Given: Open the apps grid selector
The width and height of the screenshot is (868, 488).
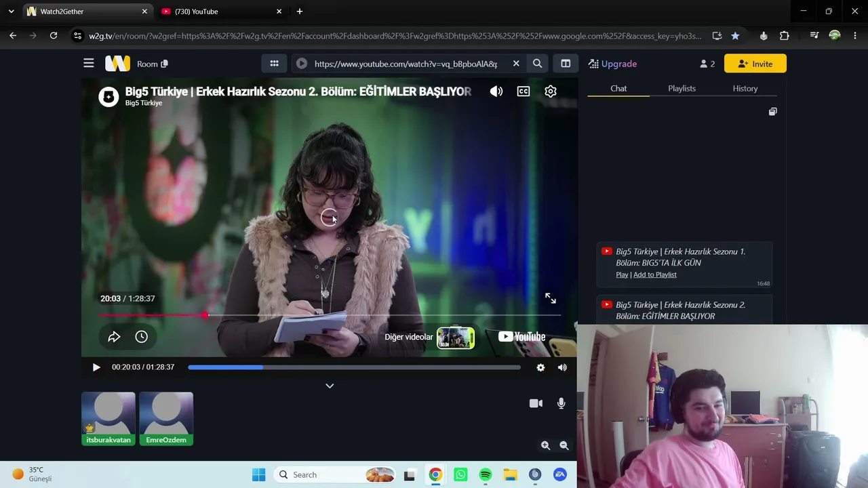Looking at the screenshot, I should click(x=274, y=64).
